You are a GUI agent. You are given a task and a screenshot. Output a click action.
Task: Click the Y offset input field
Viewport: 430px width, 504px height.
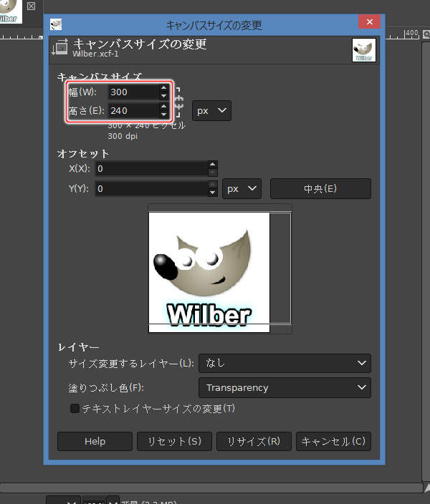152,188
